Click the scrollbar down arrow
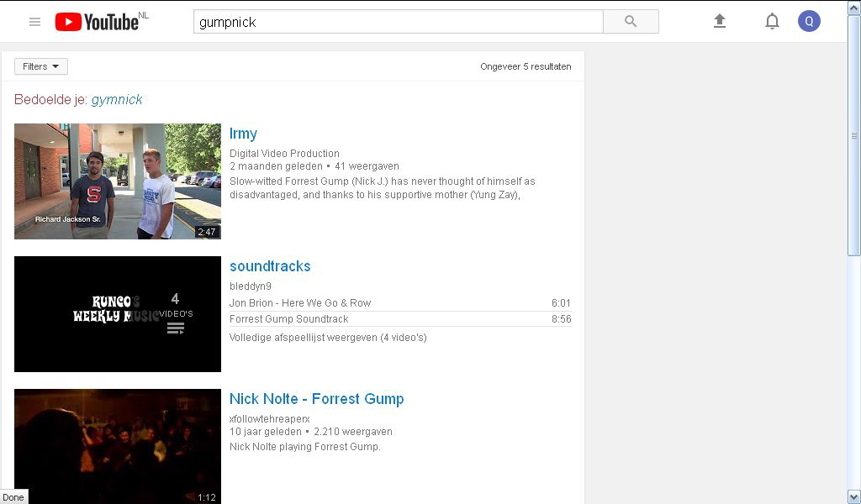The height and width of the screenshot is (504, 861). click(854, 497)
